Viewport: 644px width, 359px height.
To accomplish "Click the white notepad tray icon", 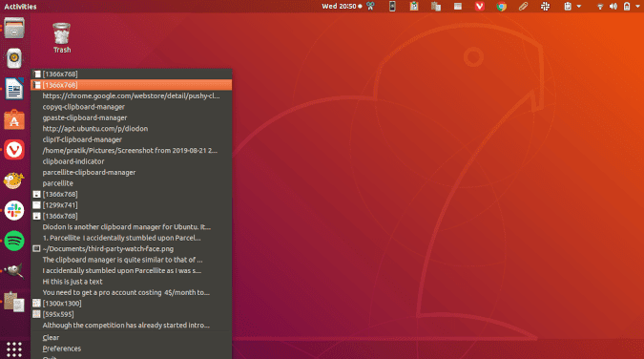I will click(458, 6).
